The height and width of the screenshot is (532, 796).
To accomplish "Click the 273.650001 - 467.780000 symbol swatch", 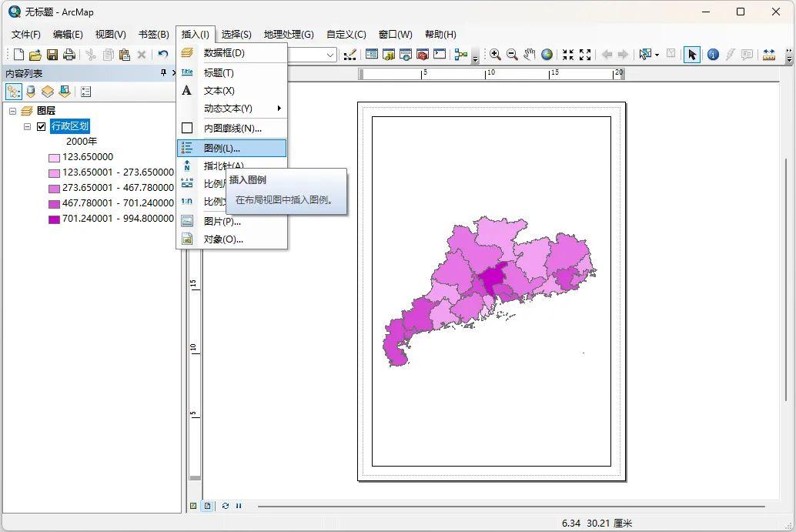I will tap(55, 189).
